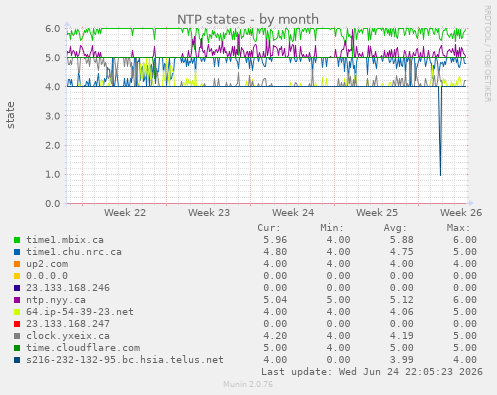Click the Week 26 axis label
This screenshot has height=395, width=497.
coord(461,213)
